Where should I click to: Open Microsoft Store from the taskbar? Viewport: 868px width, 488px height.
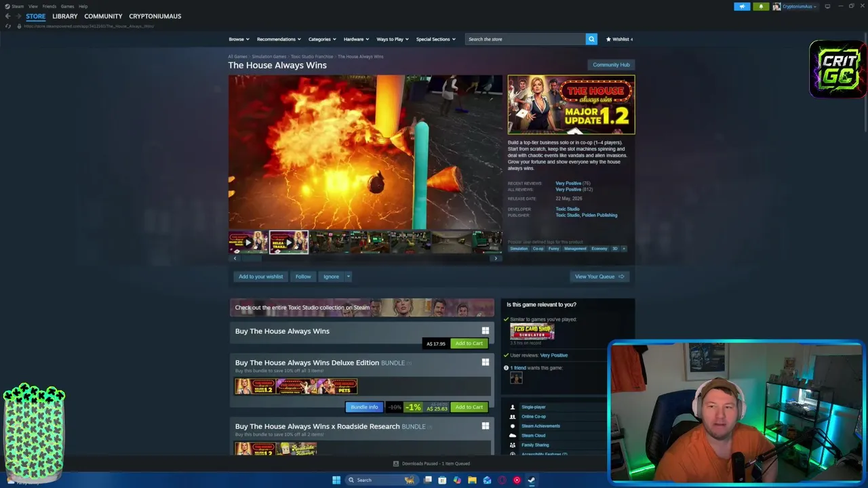coord(442,480)
